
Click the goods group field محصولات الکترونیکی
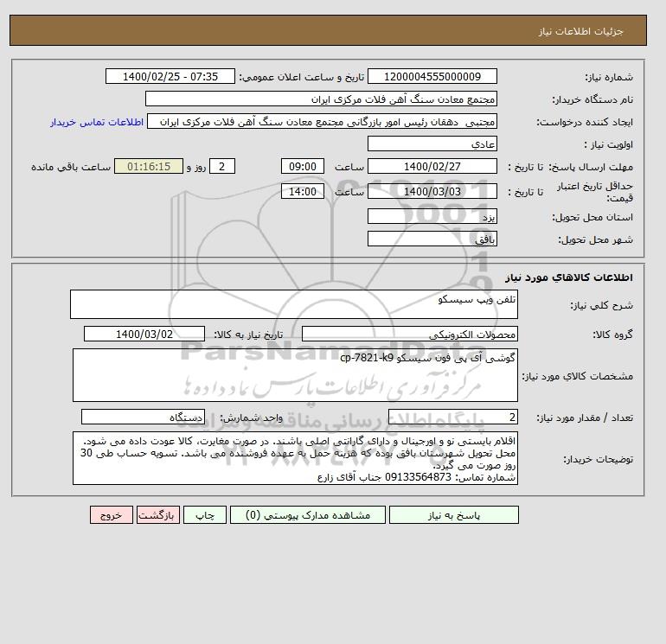409,334
